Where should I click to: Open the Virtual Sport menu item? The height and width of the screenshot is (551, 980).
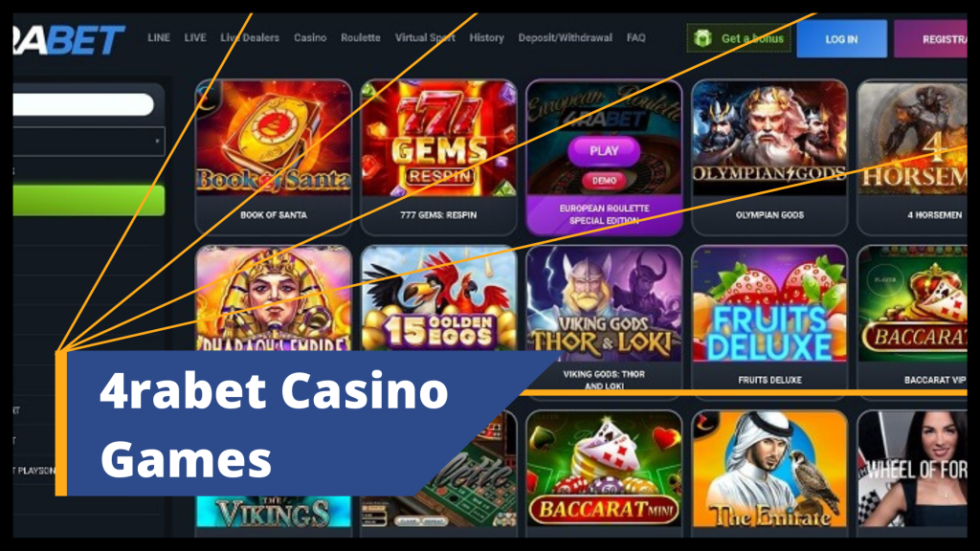[x=425, y=37]
